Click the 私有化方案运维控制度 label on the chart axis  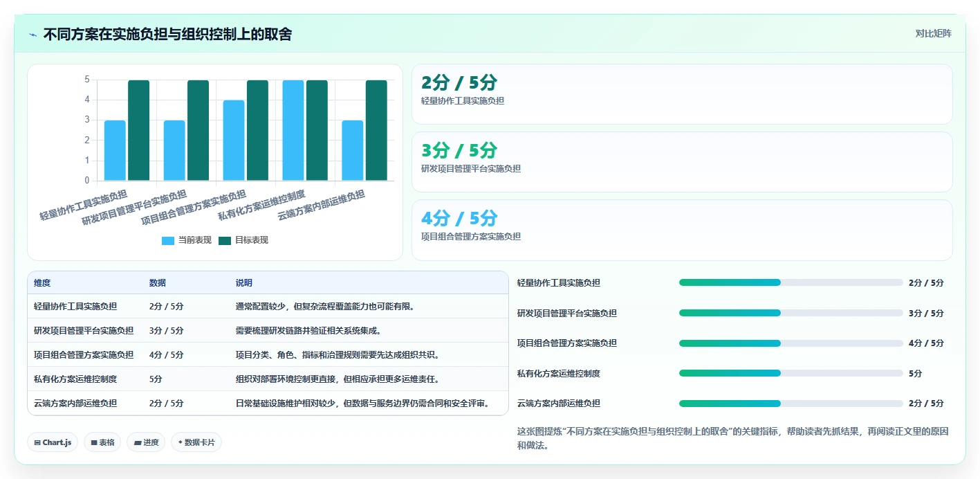click(261, 205)
